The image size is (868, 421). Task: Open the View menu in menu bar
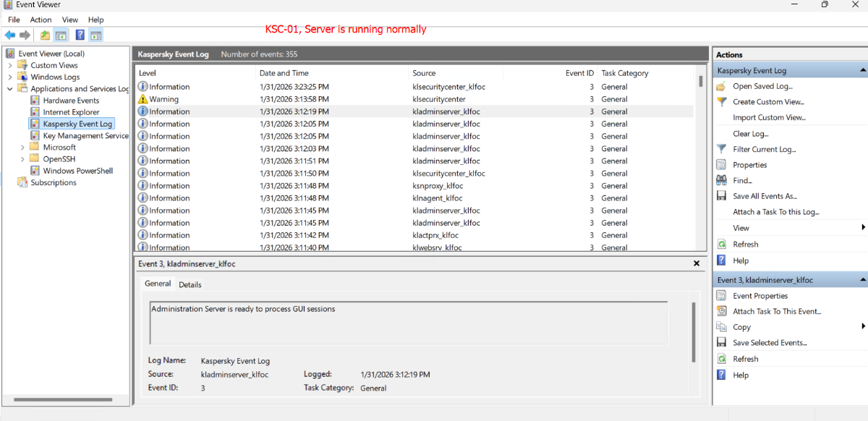click(x=70, y=20)
